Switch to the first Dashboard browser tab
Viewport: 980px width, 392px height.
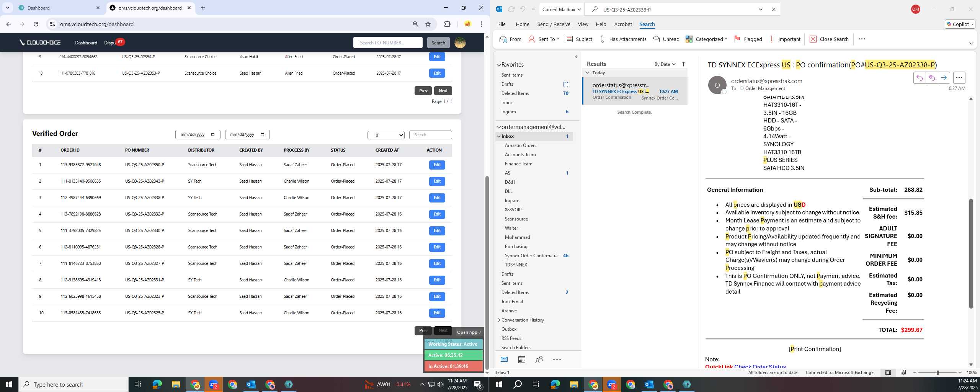tap(59, 8)
